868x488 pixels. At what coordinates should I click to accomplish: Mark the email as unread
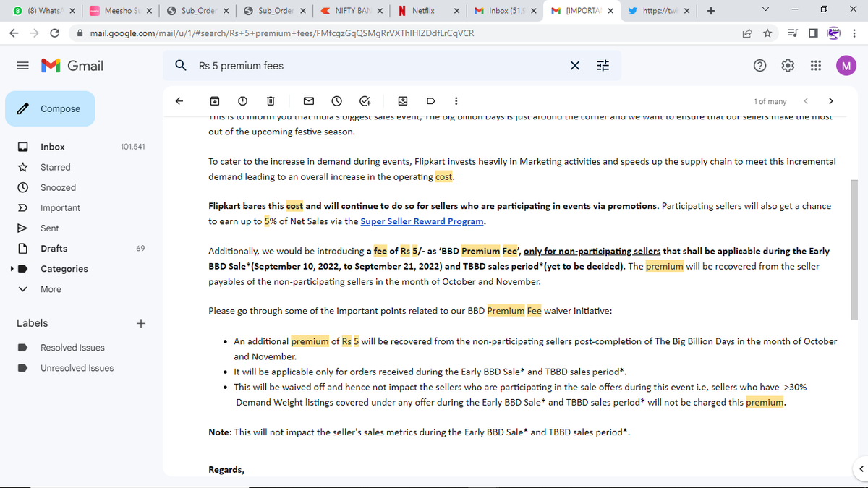309,101
